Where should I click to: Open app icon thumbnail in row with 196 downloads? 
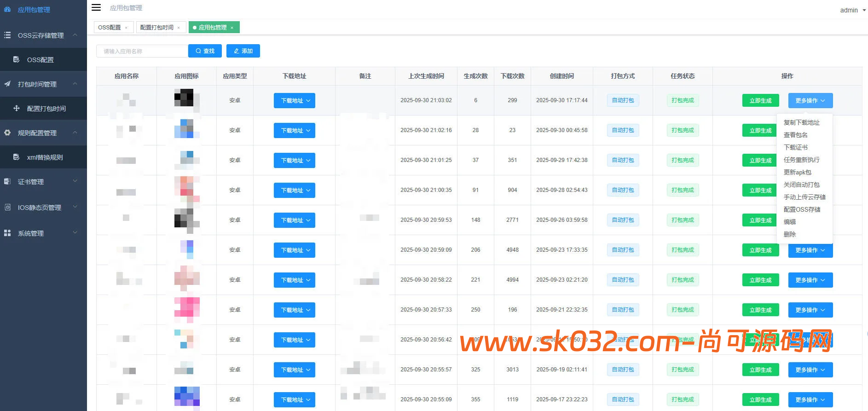187,310
